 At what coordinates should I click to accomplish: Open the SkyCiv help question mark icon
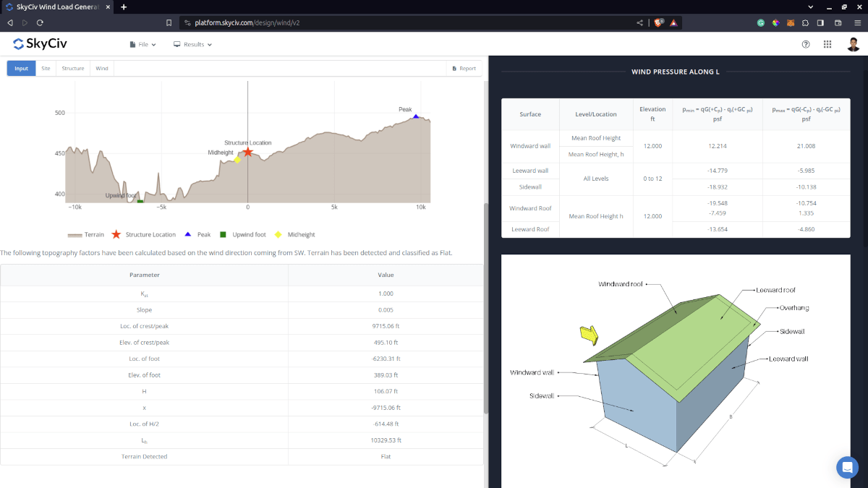click(806, 44)
